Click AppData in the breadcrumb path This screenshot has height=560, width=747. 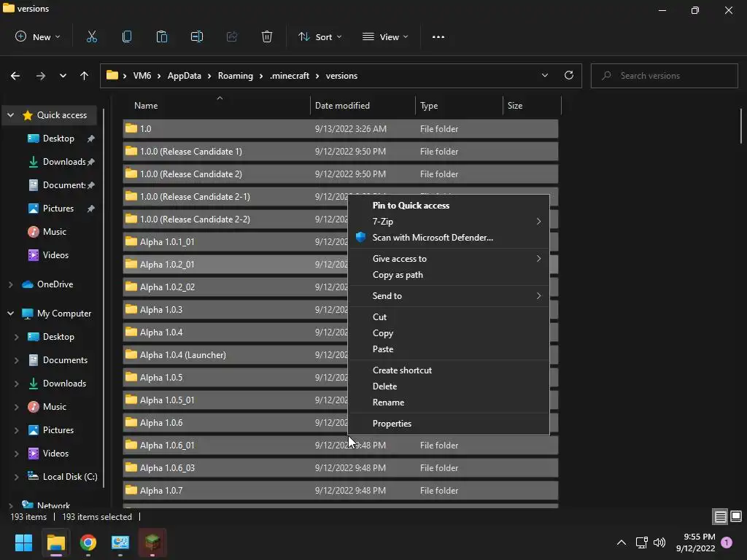pyautogui.click(x=185, y=76)
